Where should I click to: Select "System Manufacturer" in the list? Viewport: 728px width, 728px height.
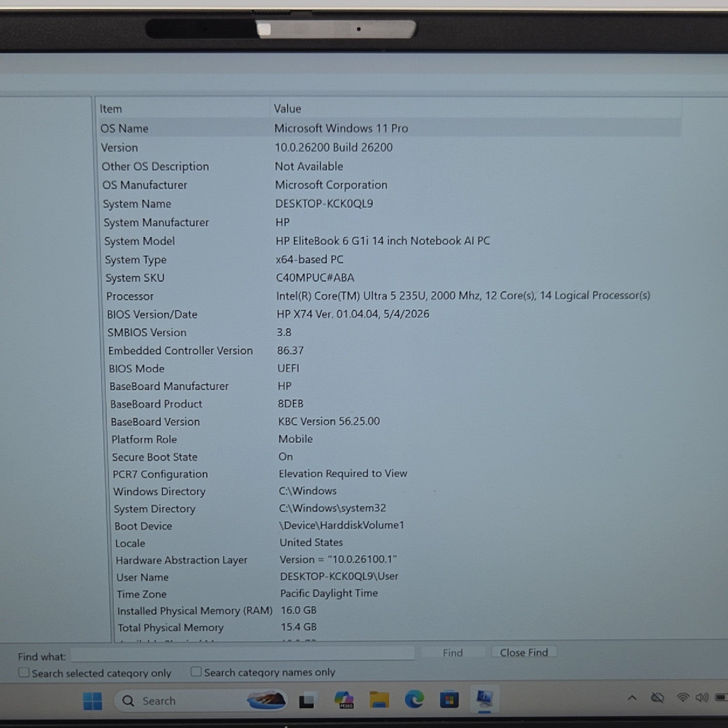coord(156,222)
